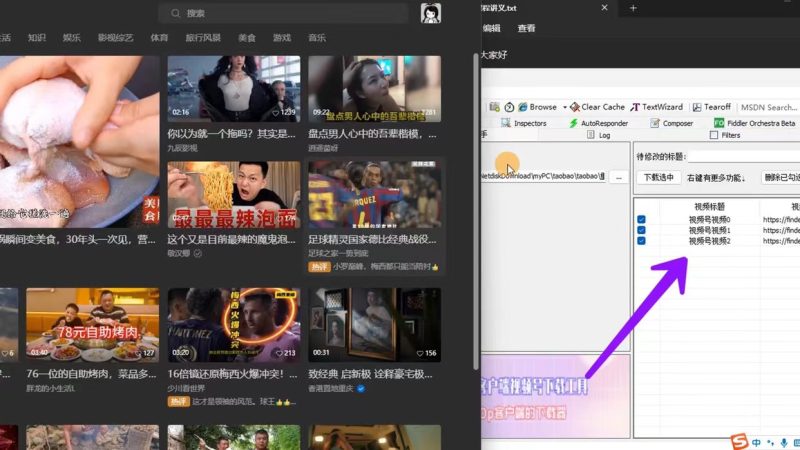Screen dimensions: 800x450
Task: Click the 热评 tag under the Ronaldinho video
Action: point(319,267)
